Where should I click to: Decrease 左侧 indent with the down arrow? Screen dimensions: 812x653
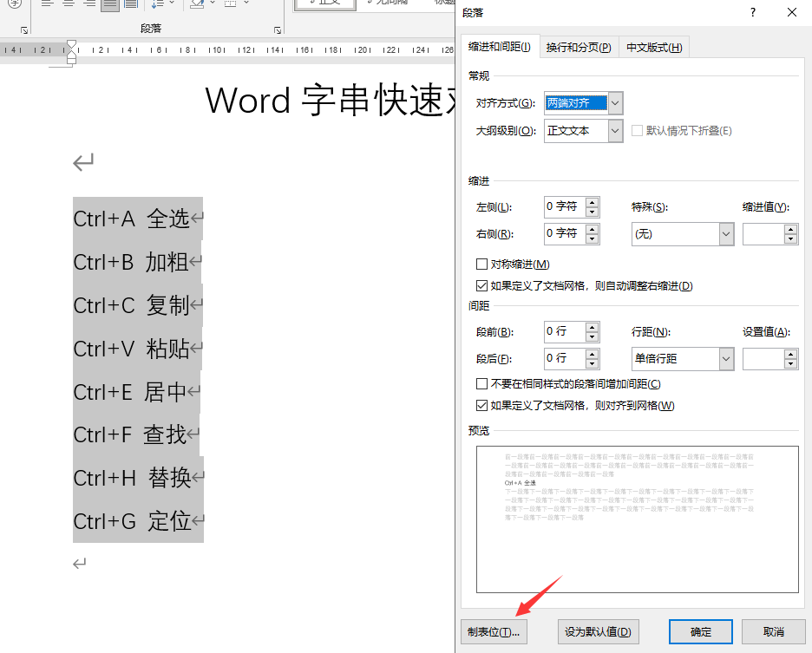[x=592, y=212]
